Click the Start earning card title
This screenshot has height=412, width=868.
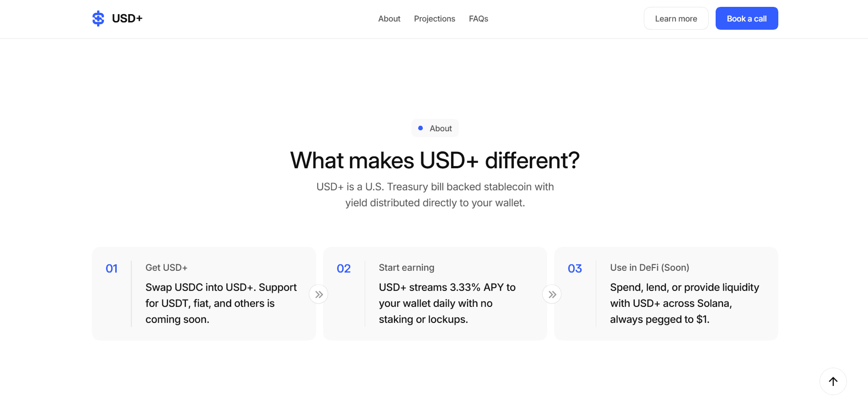click(406, 268)
